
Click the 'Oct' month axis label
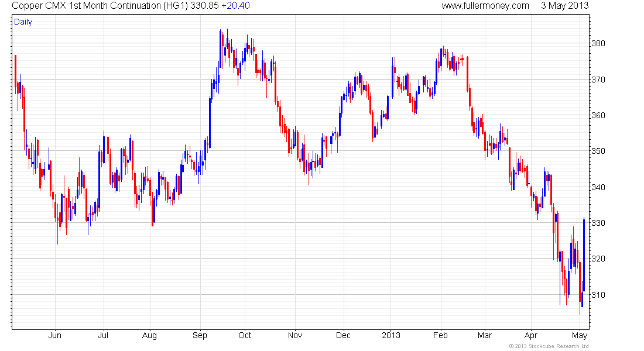[245, 335]
